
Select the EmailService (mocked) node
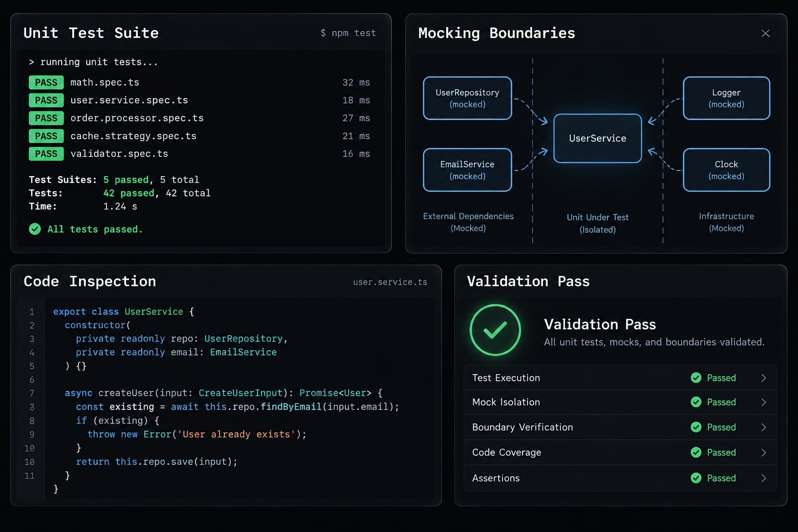(468, 170)
